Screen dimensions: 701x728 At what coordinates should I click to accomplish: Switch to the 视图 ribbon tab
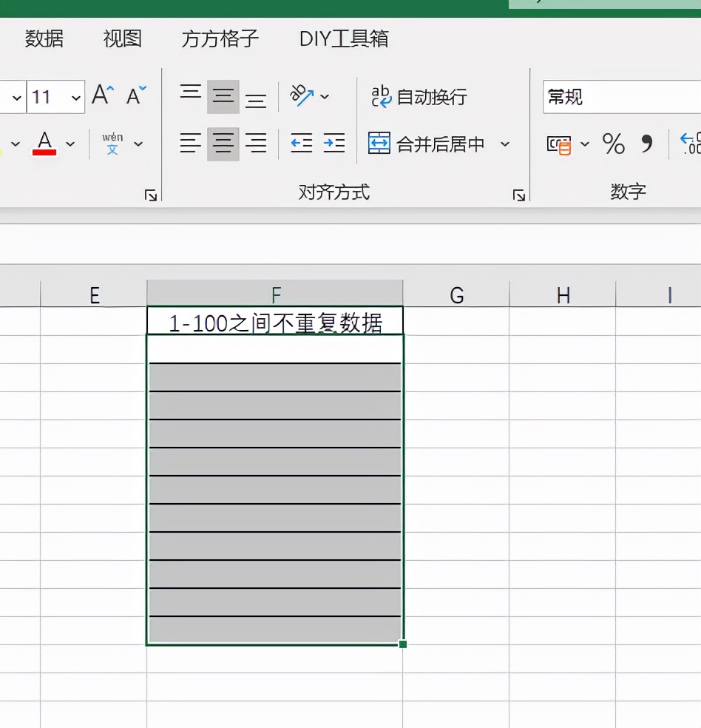(121, 38)
